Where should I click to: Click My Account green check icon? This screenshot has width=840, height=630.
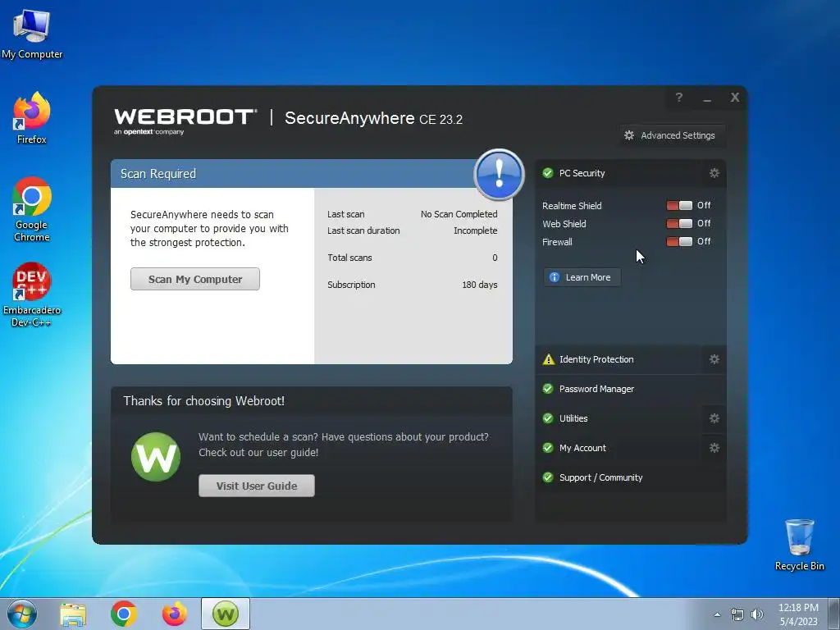(547, 448)
